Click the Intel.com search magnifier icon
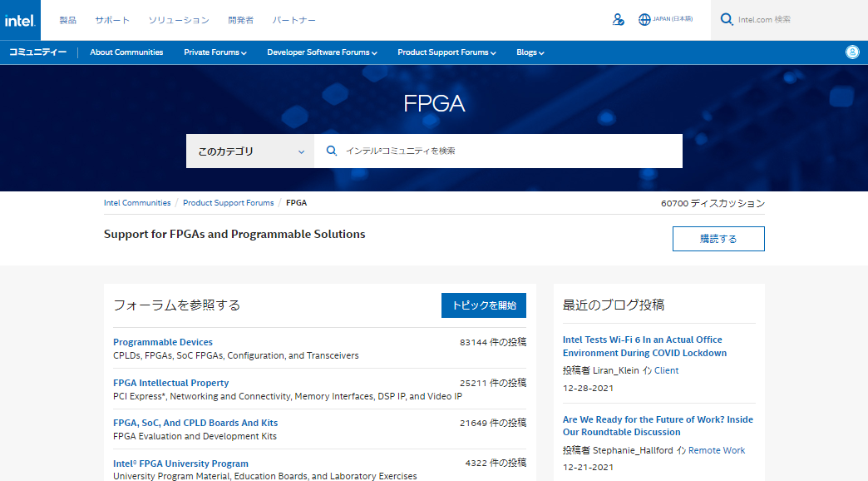 tap(727, 19)
